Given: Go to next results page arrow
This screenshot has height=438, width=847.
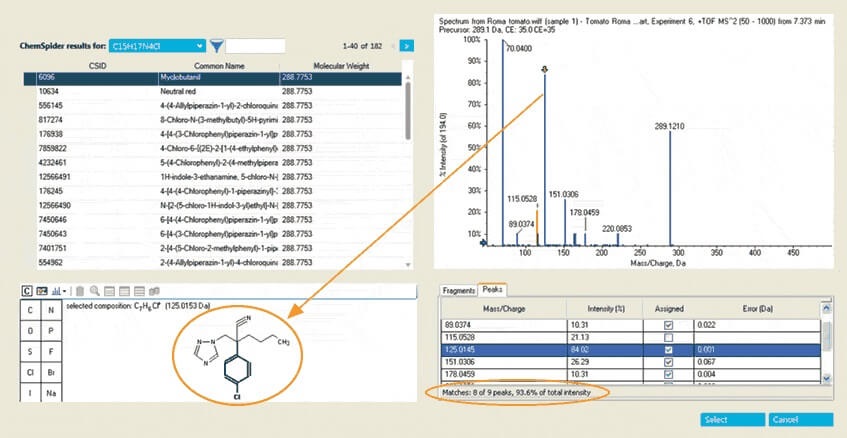Looking at the screenshot, I should [x=406, y=46].
